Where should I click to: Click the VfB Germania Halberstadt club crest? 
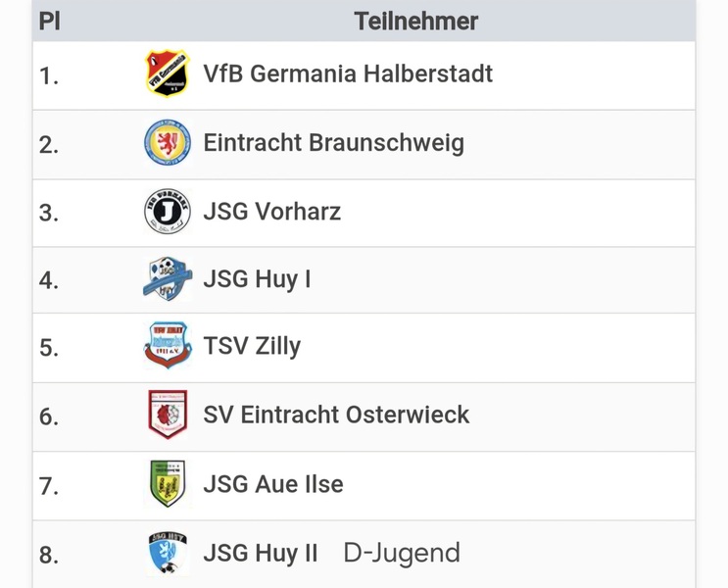point(167,73)
